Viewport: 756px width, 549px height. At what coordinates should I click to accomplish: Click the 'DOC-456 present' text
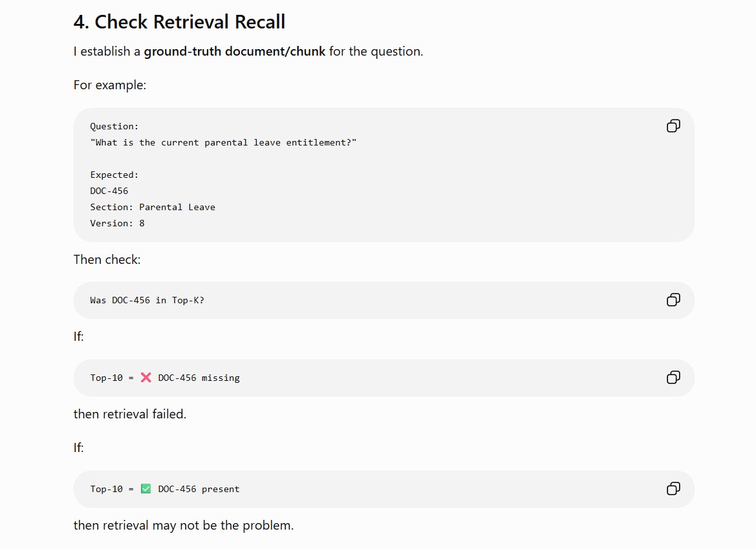(199, 490)
